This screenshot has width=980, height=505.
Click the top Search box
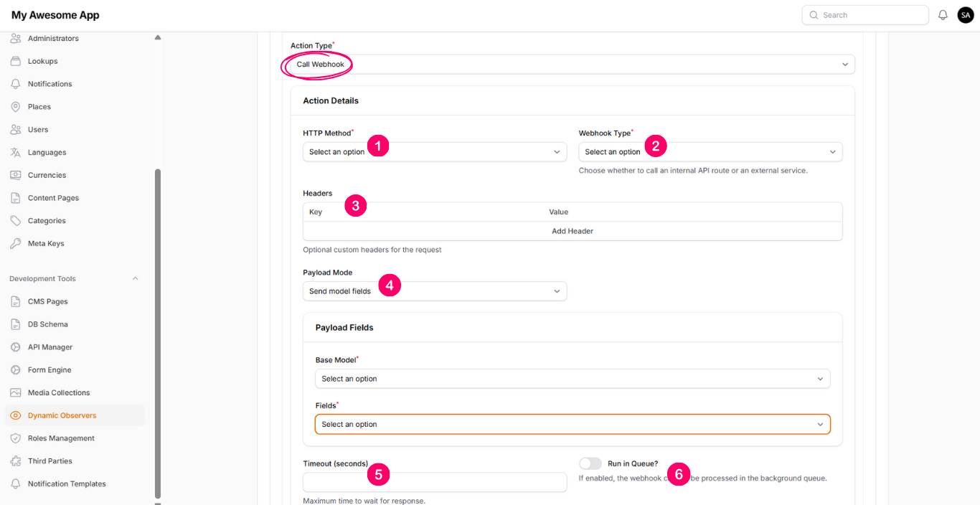tap(864, 15)
